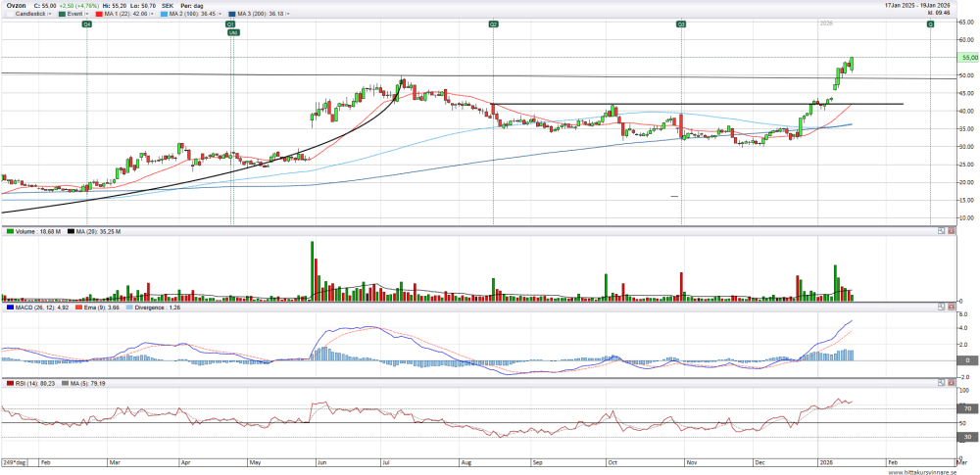Click the Q1 event marker
This screenshot has width=980, height=475.
230,24
